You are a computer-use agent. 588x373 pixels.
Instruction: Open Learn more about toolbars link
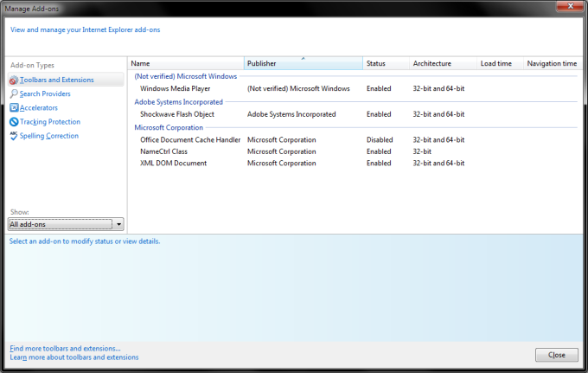tap(73, 357)
